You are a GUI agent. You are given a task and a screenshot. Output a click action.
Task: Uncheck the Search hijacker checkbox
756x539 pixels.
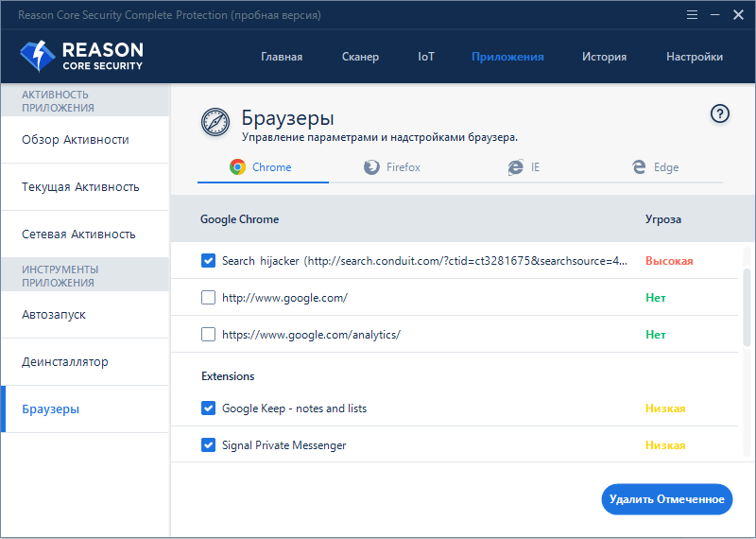pos(208,261)
